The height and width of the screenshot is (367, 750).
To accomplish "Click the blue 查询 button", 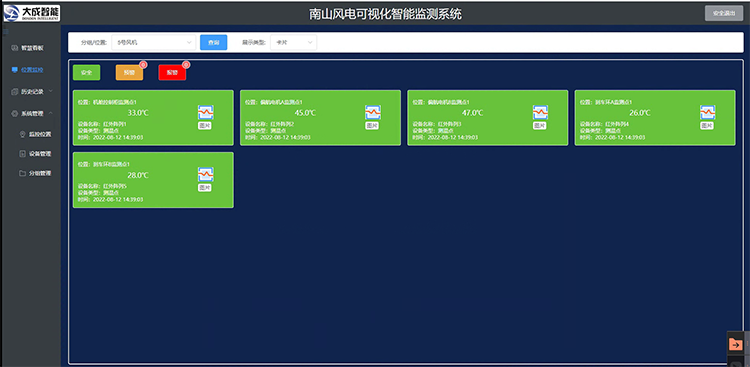I will (213, 43).
